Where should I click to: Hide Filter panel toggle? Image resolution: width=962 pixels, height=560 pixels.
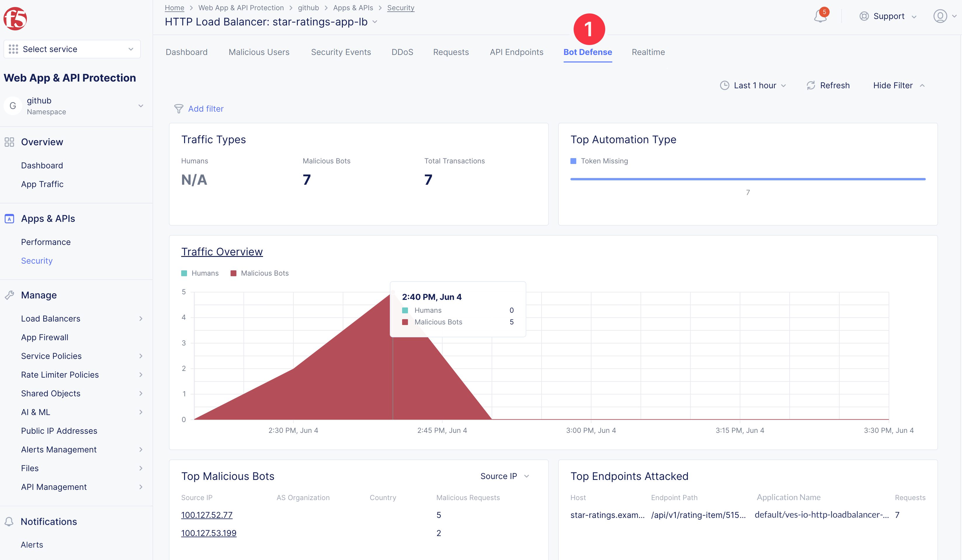click(x=899, y=85)
